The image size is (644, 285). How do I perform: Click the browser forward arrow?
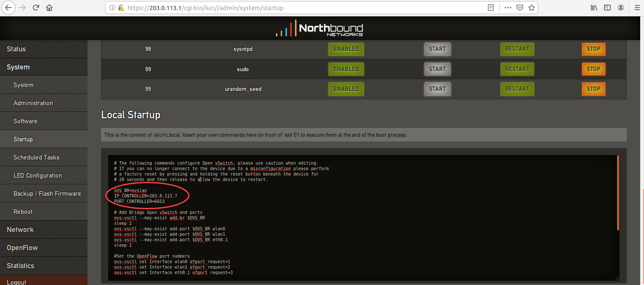(22, 8)
